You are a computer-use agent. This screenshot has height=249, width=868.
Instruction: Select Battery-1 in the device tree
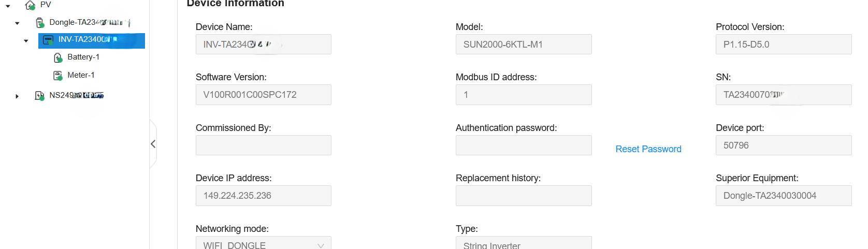(83, 57)
